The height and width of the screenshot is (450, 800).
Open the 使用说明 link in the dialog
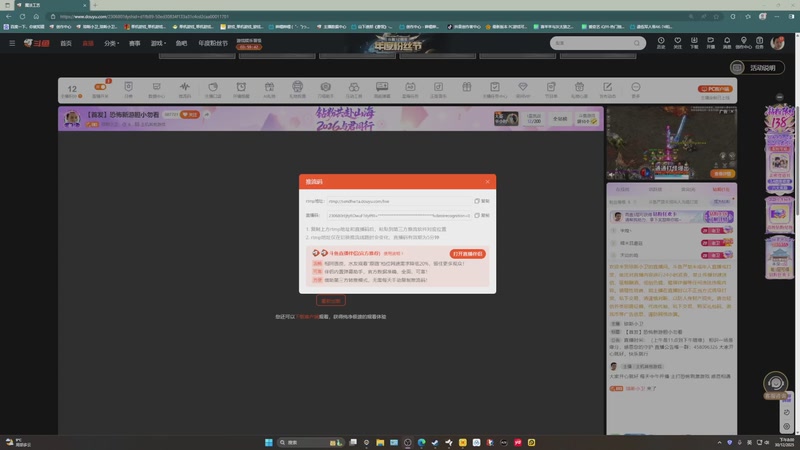392,253
